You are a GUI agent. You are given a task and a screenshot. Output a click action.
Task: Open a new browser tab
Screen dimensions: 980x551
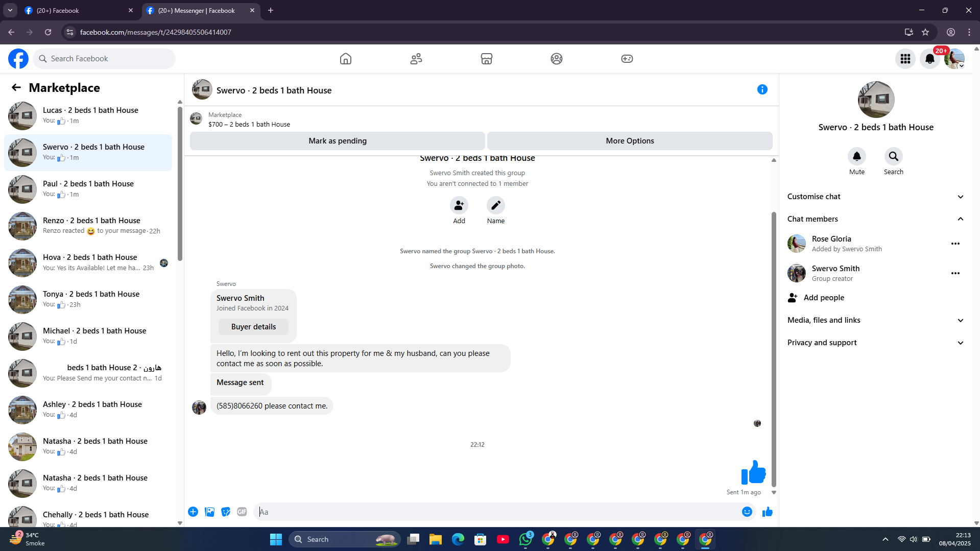click(271, 10)
